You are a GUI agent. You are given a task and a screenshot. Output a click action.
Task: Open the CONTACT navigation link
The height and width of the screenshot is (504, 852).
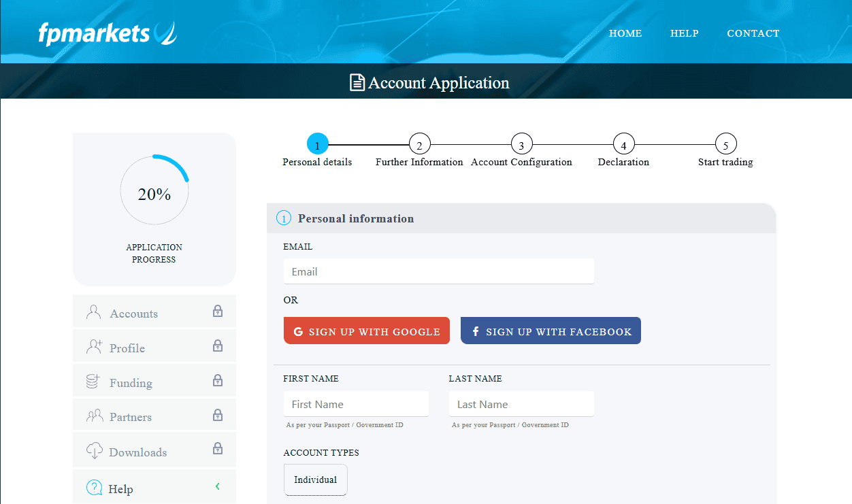click(753, 33)
